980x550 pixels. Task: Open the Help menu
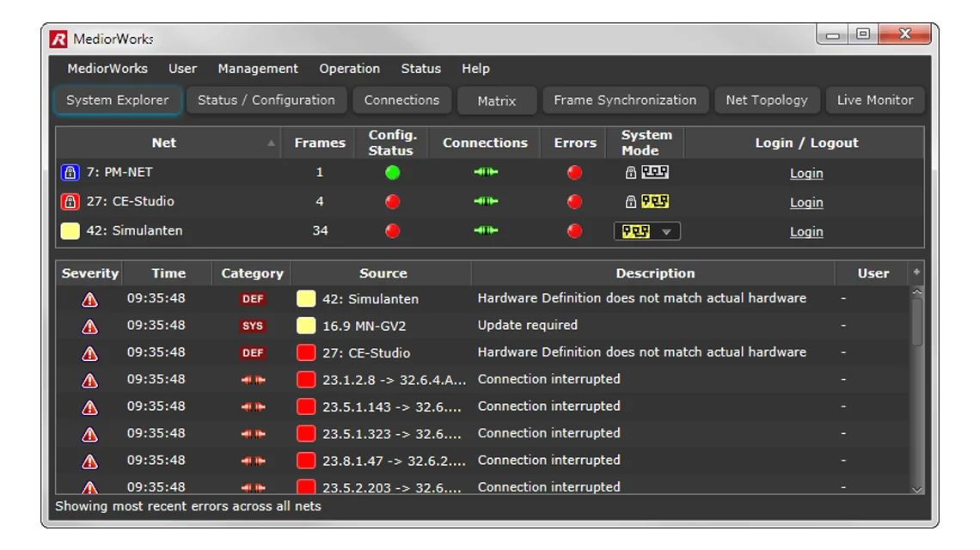point(475,69)
